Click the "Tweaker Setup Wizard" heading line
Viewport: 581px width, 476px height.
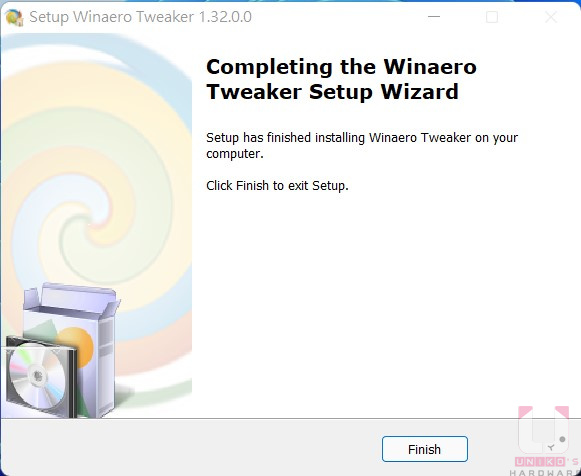[x=332, y=92]
